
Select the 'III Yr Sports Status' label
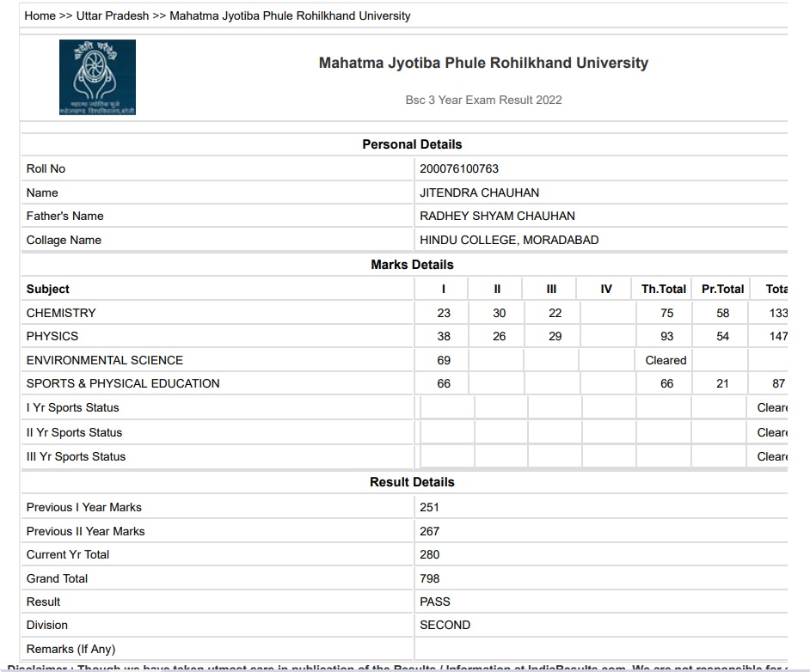coord(76,457)
